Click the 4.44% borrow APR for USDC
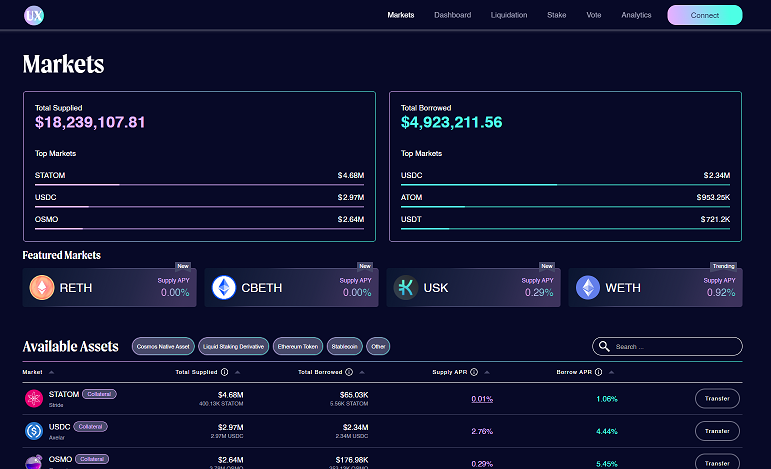The height and width of the screenshot is (469, 771). (607, 432)
